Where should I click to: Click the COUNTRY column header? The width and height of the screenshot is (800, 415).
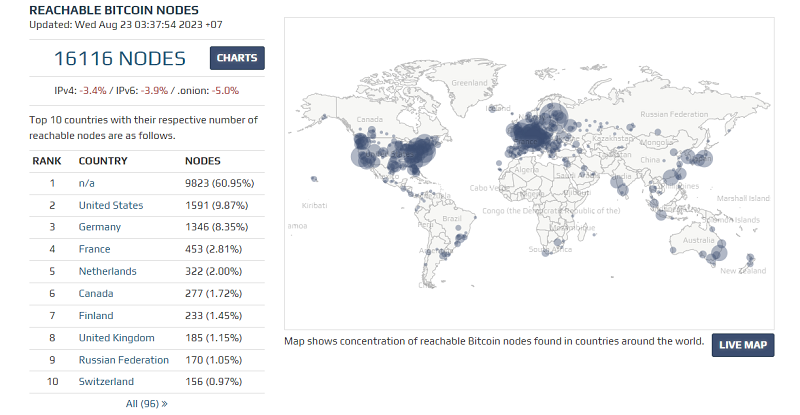pos(102,160)
